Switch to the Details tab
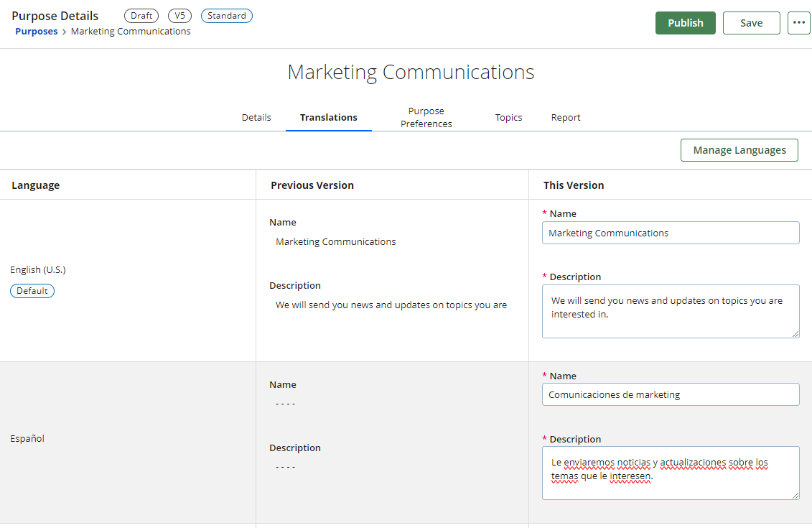This screenshot has width=812, height=528. coord(256,117)
